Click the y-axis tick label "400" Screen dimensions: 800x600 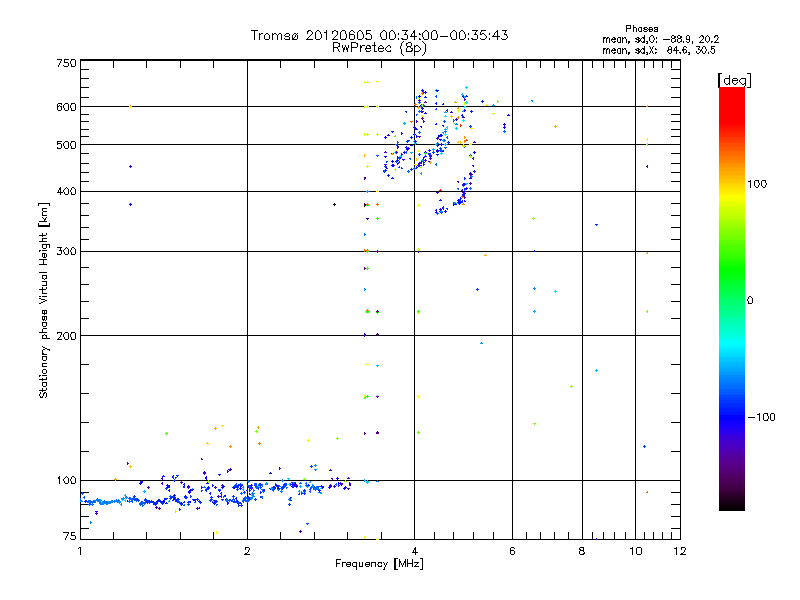point(67,192)
